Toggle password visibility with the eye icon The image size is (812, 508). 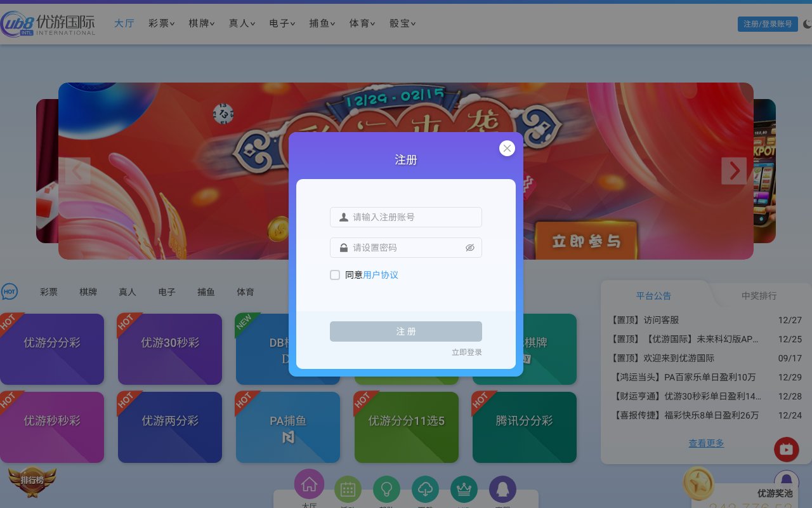(470, 248)
